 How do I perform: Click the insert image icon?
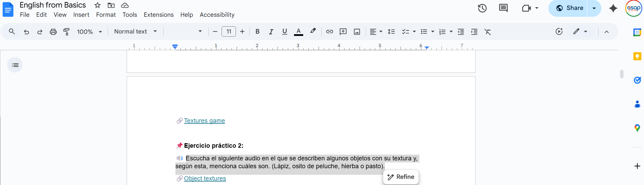(x=357, y=32)
